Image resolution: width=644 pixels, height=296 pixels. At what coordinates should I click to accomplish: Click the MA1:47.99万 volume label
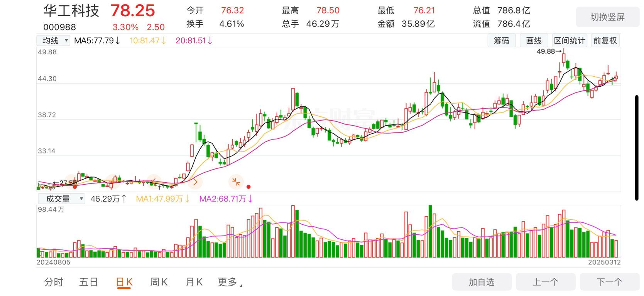click(162, 199)
